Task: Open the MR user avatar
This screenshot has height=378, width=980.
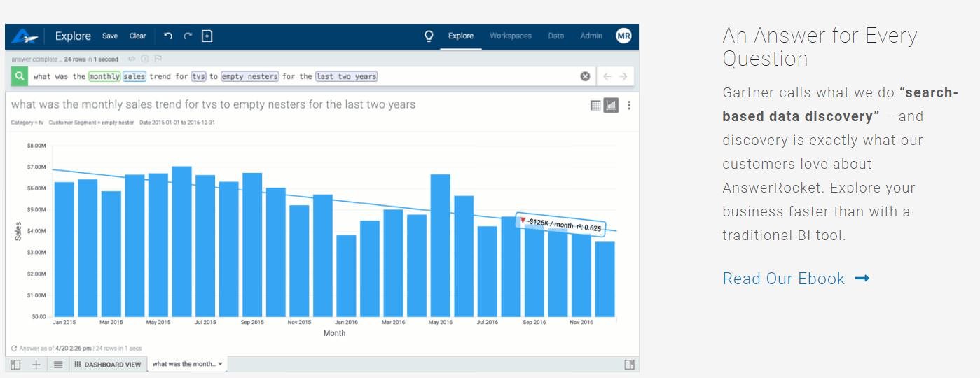Action: [x=623, y=36]
